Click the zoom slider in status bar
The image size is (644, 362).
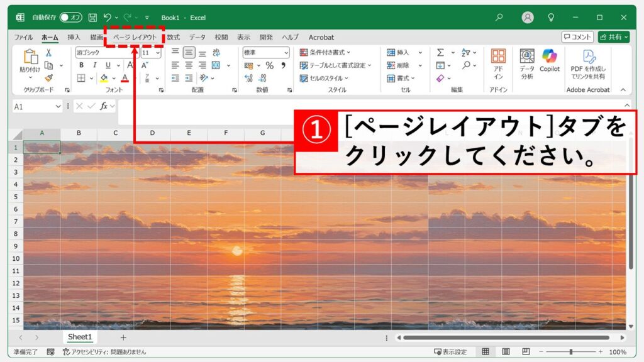point(571,352)
